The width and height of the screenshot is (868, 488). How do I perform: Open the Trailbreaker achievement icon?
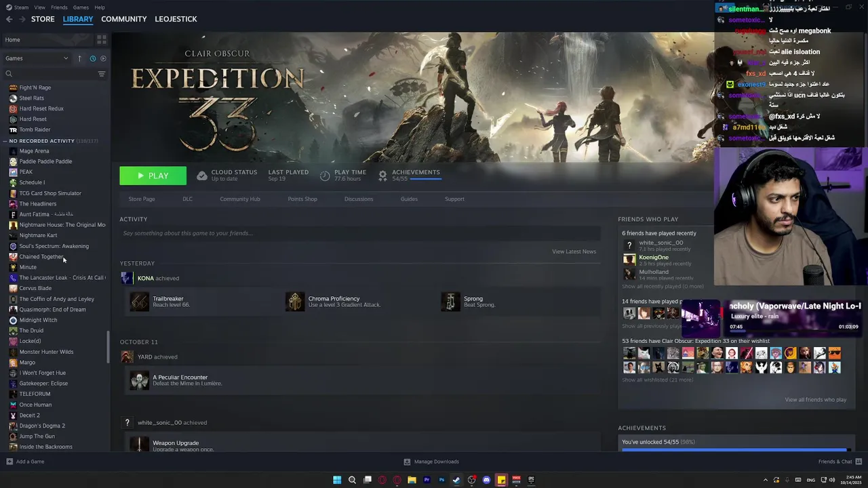140,302
